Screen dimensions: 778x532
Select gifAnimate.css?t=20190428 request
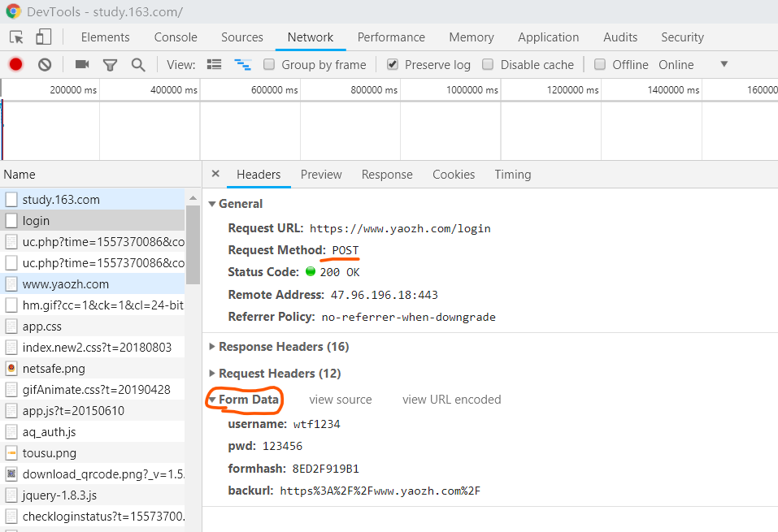click(x=93, y=390)
